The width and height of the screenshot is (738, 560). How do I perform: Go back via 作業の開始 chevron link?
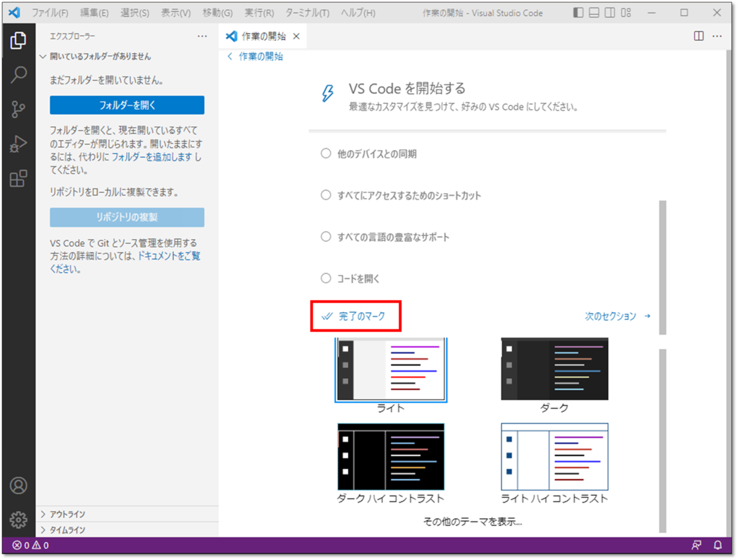(x=255, y=57)
